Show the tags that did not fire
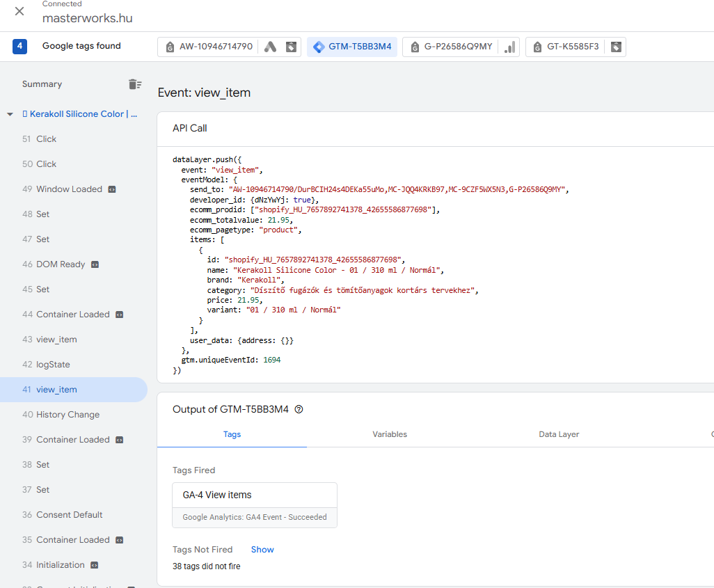The image size is (714, 588). [x=262, y=549]
